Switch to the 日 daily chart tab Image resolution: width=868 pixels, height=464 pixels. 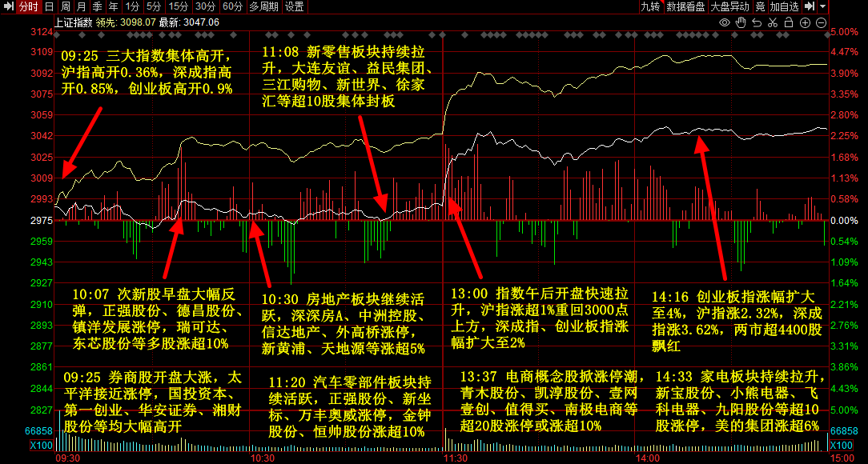(x=49, y=6)
